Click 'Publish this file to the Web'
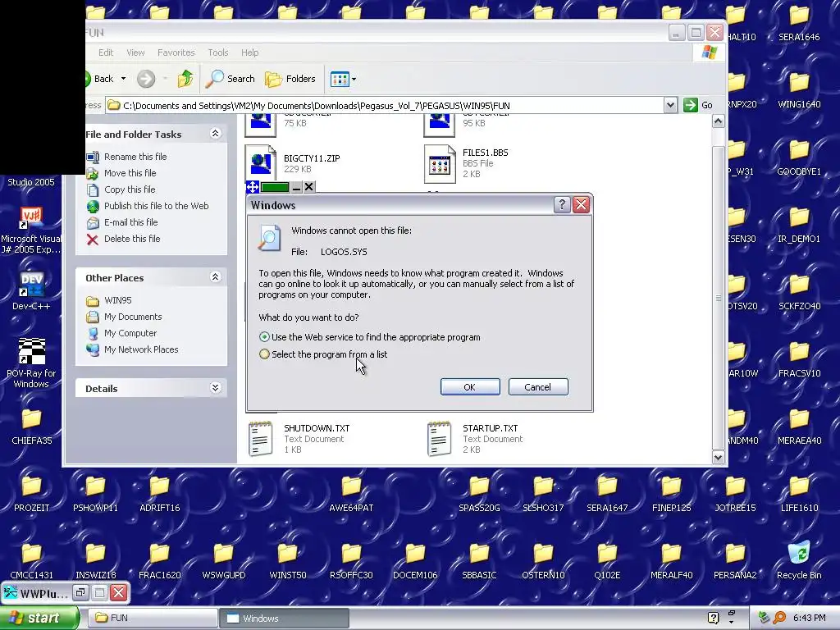 (x=157, y=206)
